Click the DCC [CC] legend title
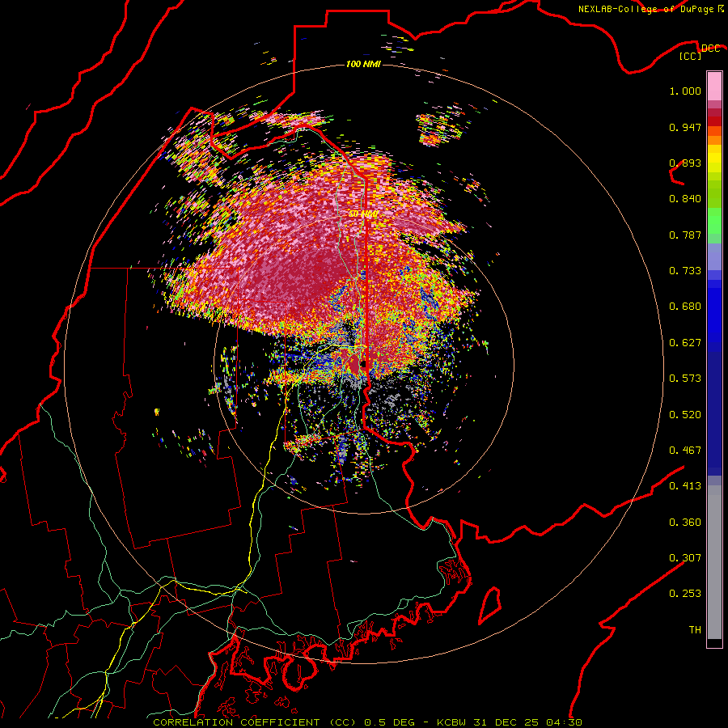 tap(700, 52)
